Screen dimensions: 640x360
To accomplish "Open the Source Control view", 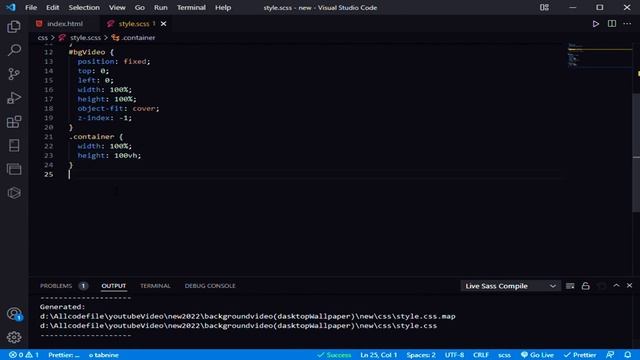I will pyautogui.click(x=14, y=74).
